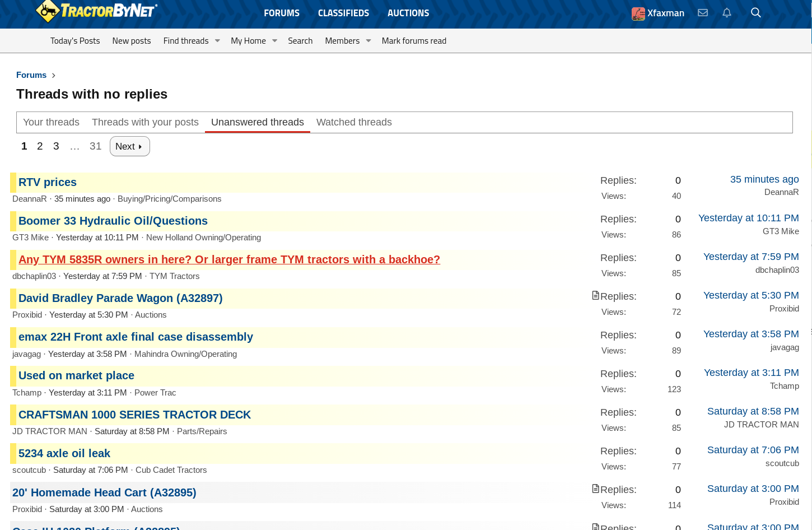Click dbchaplin03 author under TYM thread
812x530 pixels.
tap(34, 276)
